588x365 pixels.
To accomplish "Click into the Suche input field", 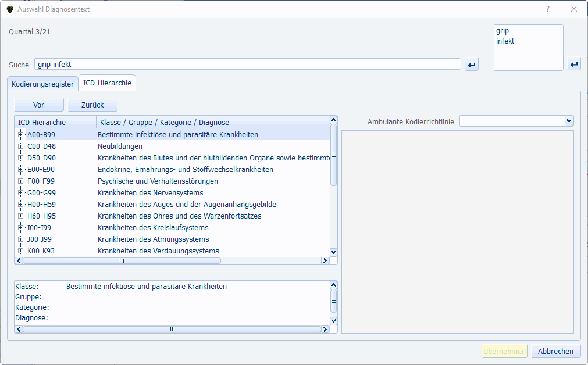I will [x=248, y=64].
